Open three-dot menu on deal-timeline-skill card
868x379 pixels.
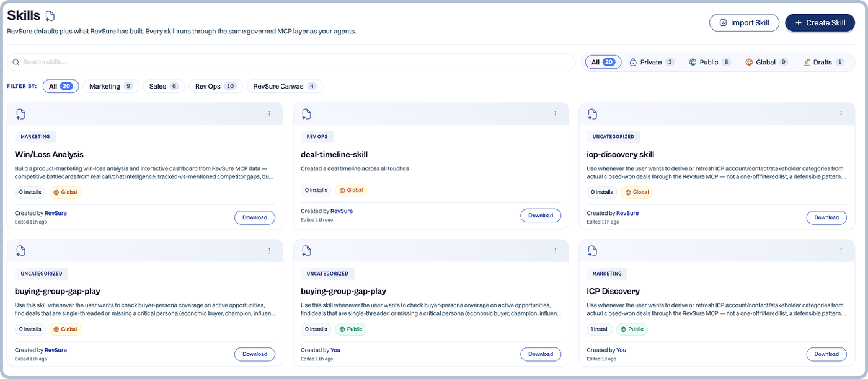click(x=555, y=114)
